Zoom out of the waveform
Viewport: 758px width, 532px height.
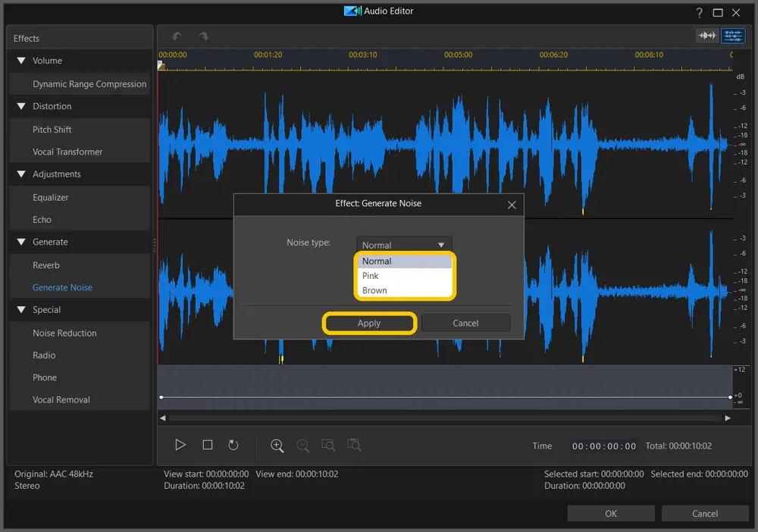[302, 446]
